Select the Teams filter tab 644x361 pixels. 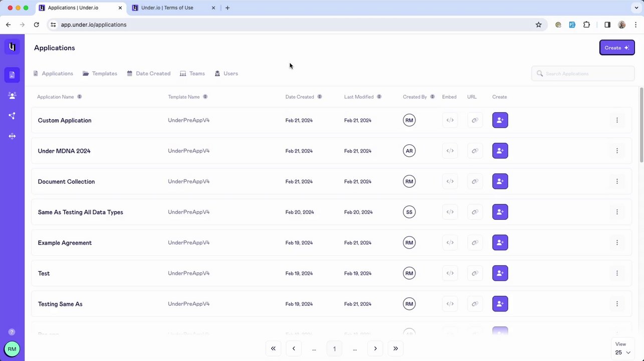[x=192, y=74]
